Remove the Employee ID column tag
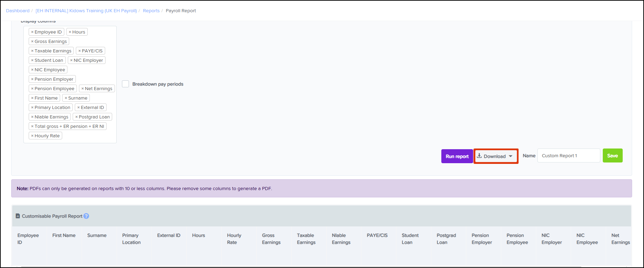This screenshot has width=644, height=268. (x=32, y=32)
